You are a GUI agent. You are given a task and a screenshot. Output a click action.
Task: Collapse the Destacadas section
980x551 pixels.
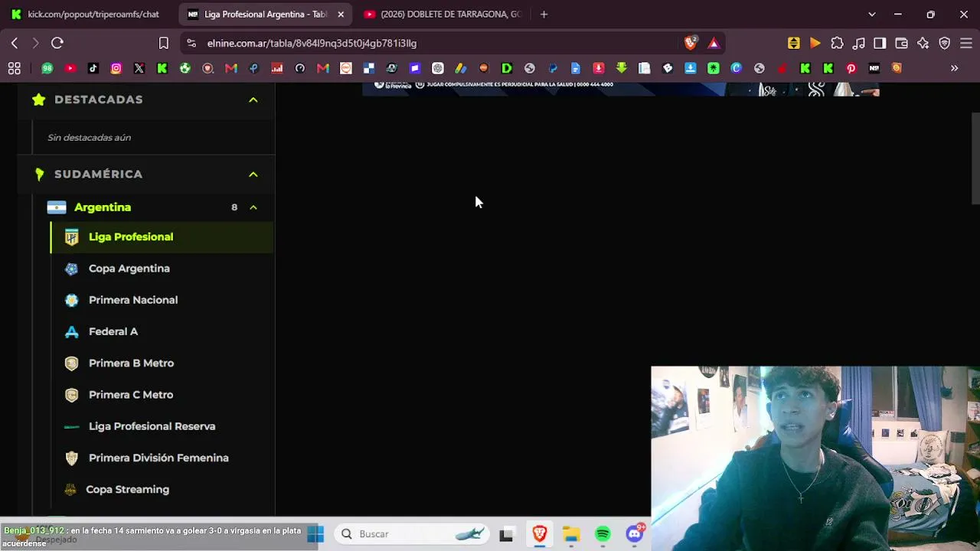tap(253, 99)
